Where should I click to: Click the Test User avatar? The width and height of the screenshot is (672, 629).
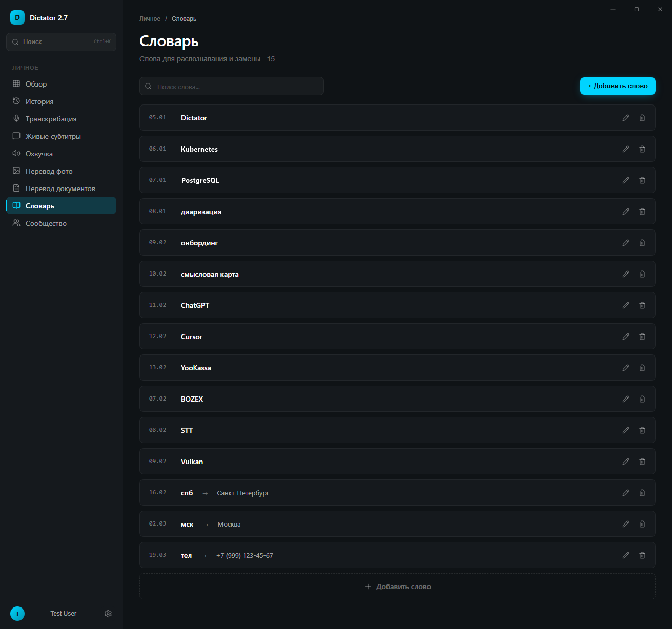(17, 614)
